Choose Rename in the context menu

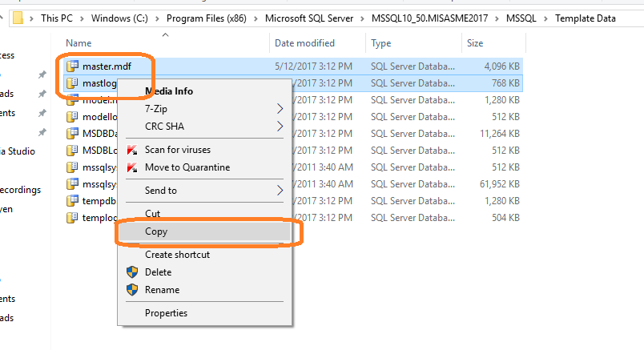(x=204, y=290)
